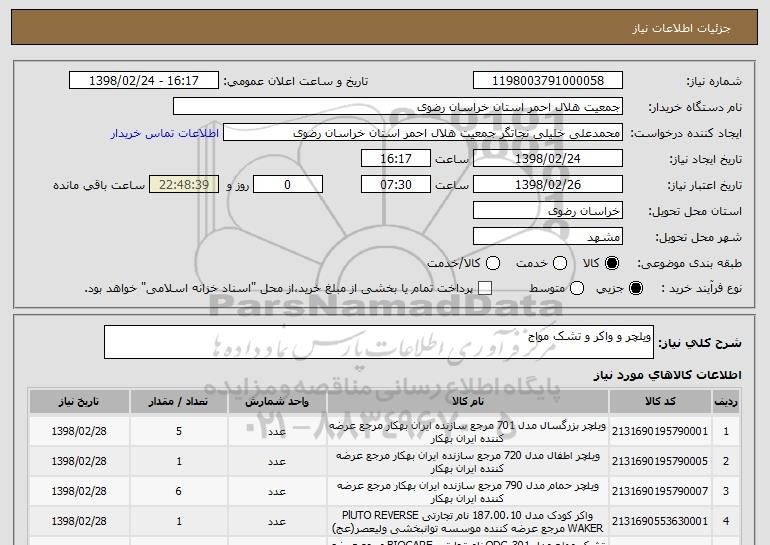Select the خدمت radio button
This screenshot has height=545, width=770.
[x=560, y=263]
